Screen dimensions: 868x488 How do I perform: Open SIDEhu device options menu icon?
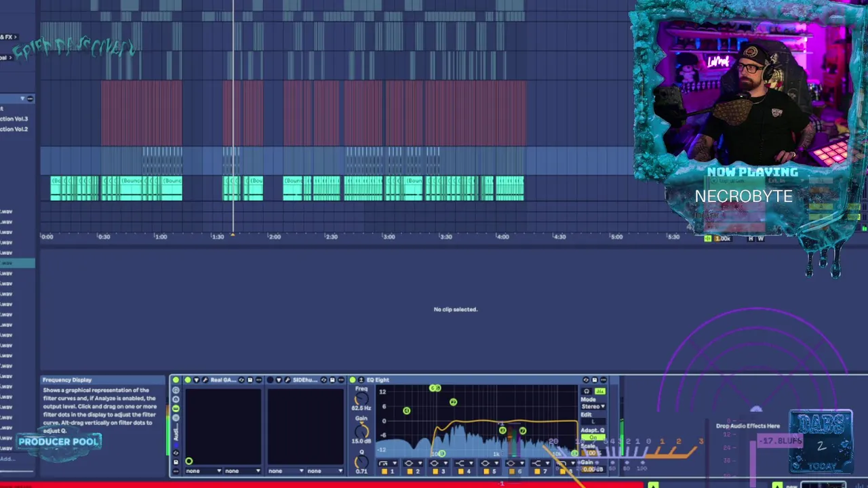(x=341, y=380)
